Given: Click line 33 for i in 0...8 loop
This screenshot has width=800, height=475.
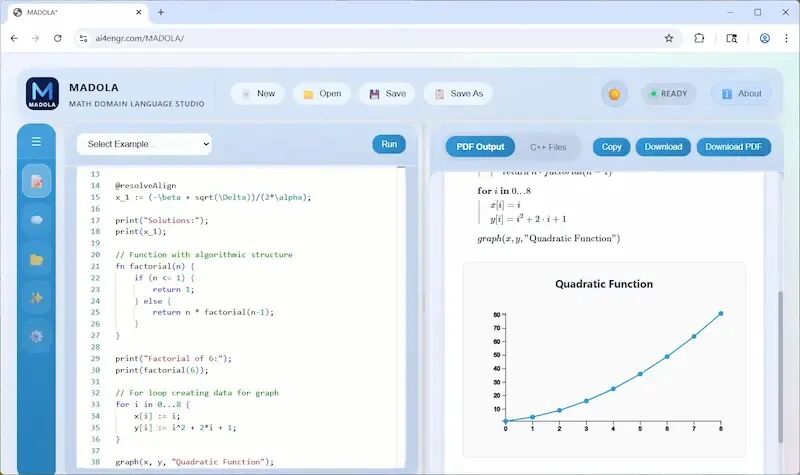Looking at the screenshot, I should coord(153,404).
